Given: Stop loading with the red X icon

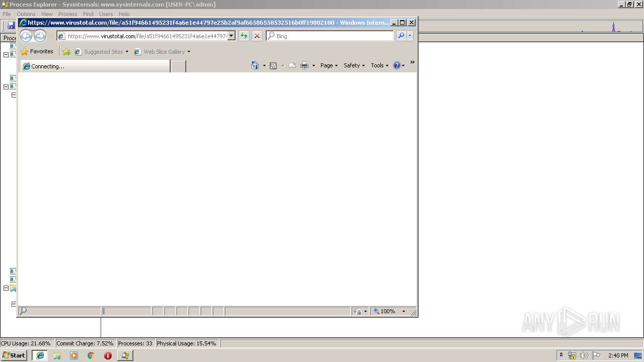Looking at the screenshot, I should click(x=257, y=36).
